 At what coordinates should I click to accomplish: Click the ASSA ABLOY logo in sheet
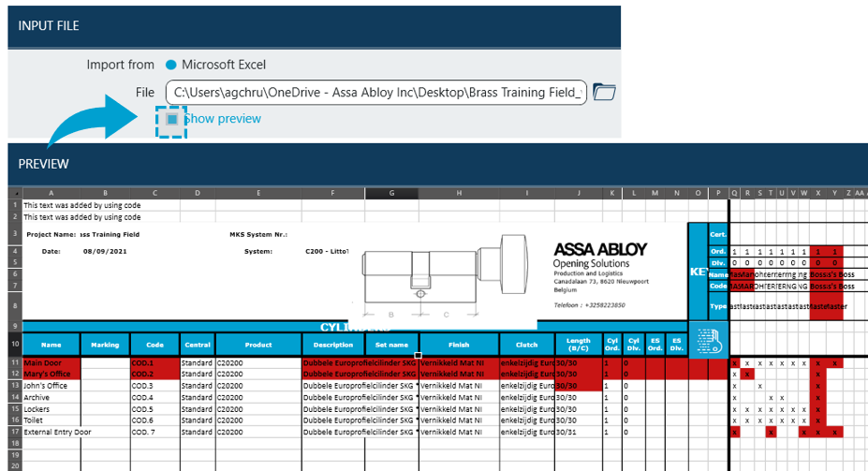click(599, 250)
